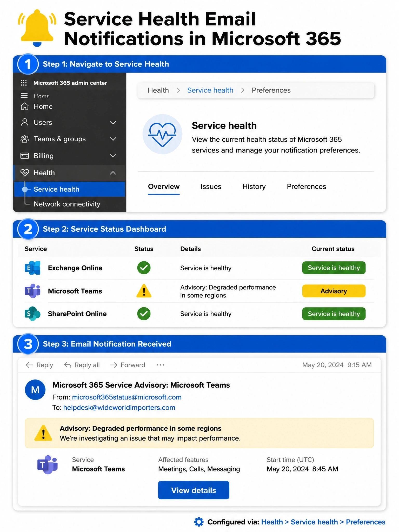Click Microsoft 365 admin center title
Viewport: 399px width, 532px height.
pos(70,83)
